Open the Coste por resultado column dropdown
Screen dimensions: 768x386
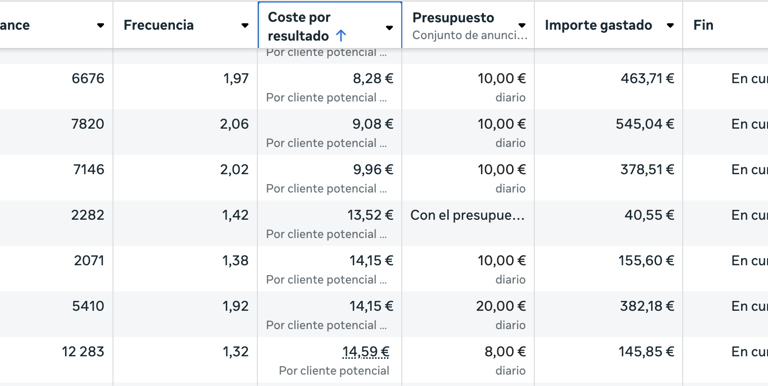389,27
